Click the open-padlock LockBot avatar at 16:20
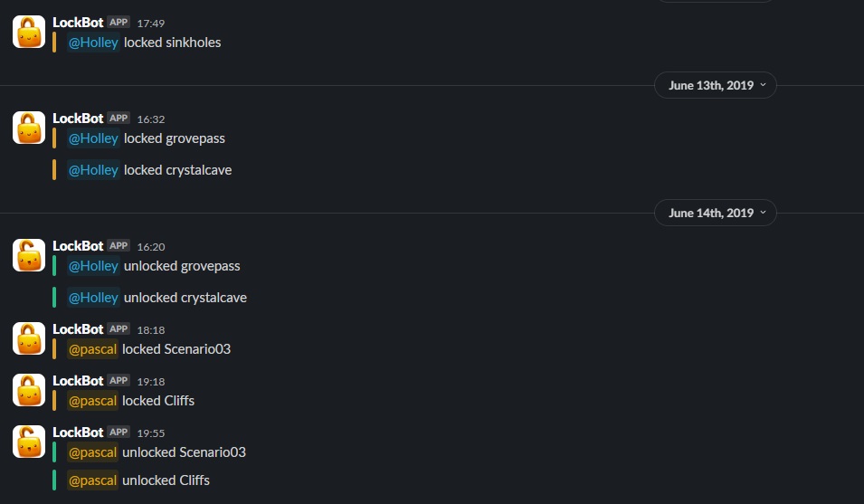This screenshot has width=864, height=504. (x=29, y=255)
